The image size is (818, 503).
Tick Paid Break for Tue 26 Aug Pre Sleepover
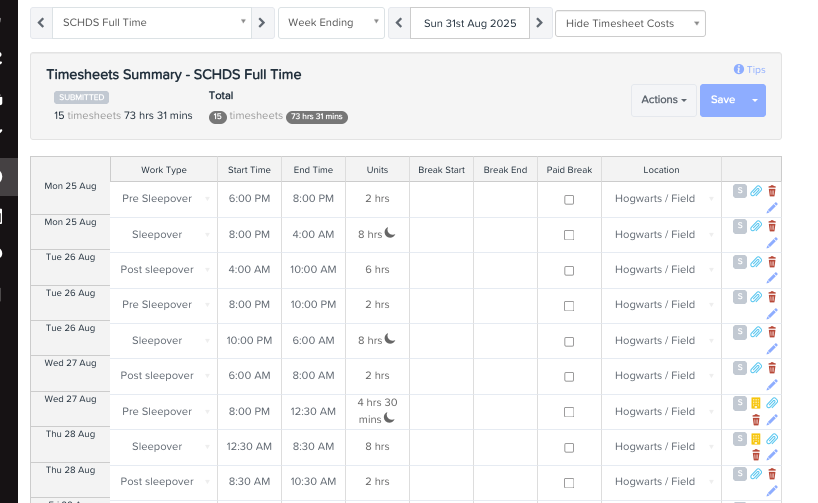pyautogui.click(x=569, y=306)
